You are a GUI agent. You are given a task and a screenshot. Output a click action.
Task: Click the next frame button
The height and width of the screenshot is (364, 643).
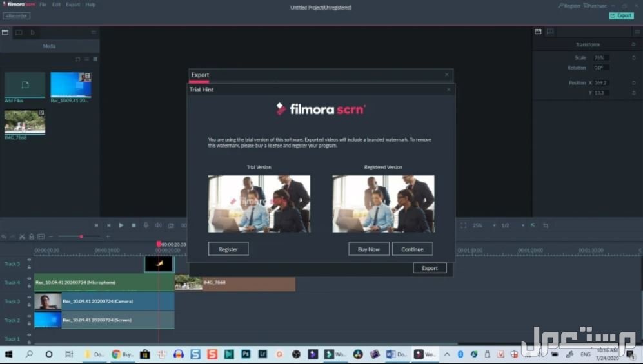pyautogui.click(x=108, y=225)
